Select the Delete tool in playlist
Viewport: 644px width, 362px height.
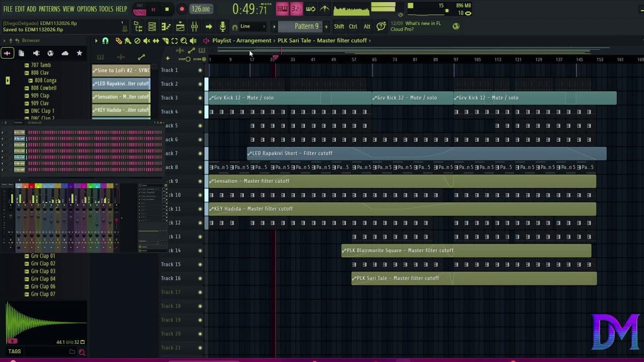tap(137, 41)
